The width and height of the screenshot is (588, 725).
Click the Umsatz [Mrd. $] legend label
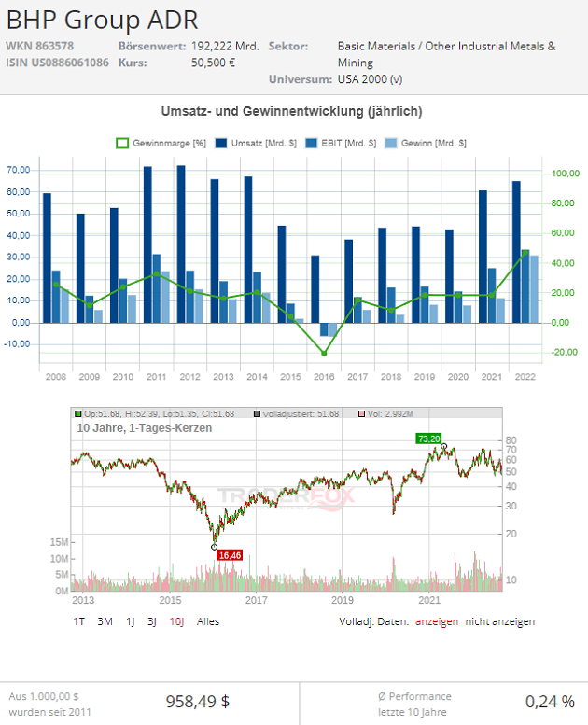[x=264, y=144]
